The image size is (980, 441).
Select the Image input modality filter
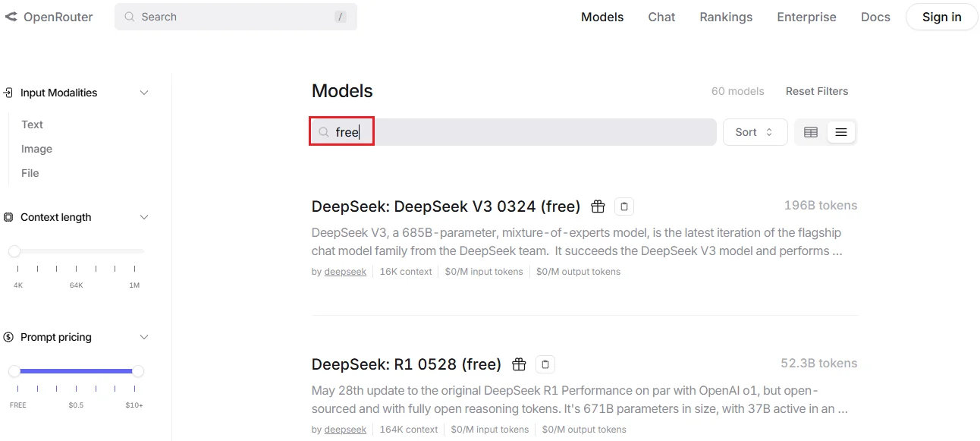(36, 149)
